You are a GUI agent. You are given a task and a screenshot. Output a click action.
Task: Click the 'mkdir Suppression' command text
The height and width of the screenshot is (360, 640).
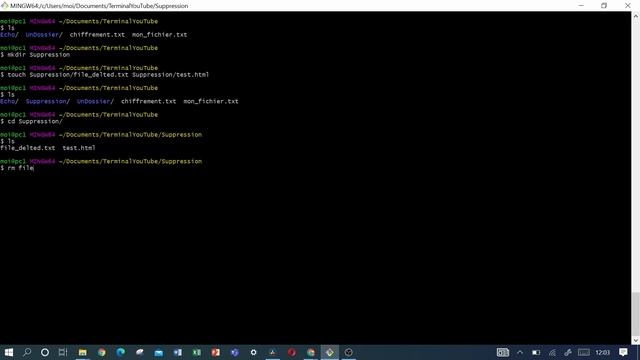pos(39,55)
